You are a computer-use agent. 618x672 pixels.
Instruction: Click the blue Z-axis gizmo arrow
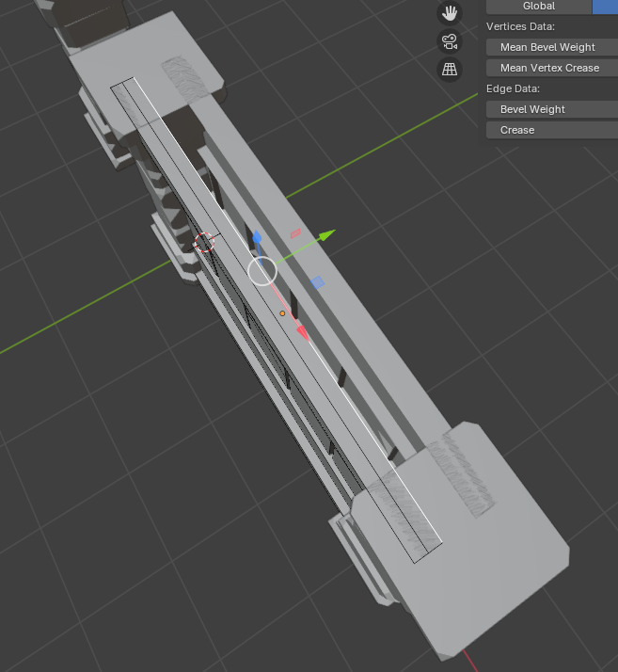coord(257,237)
